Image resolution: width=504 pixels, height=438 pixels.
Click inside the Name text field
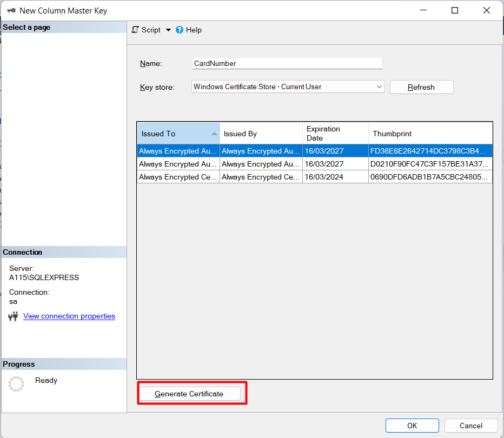287,63
